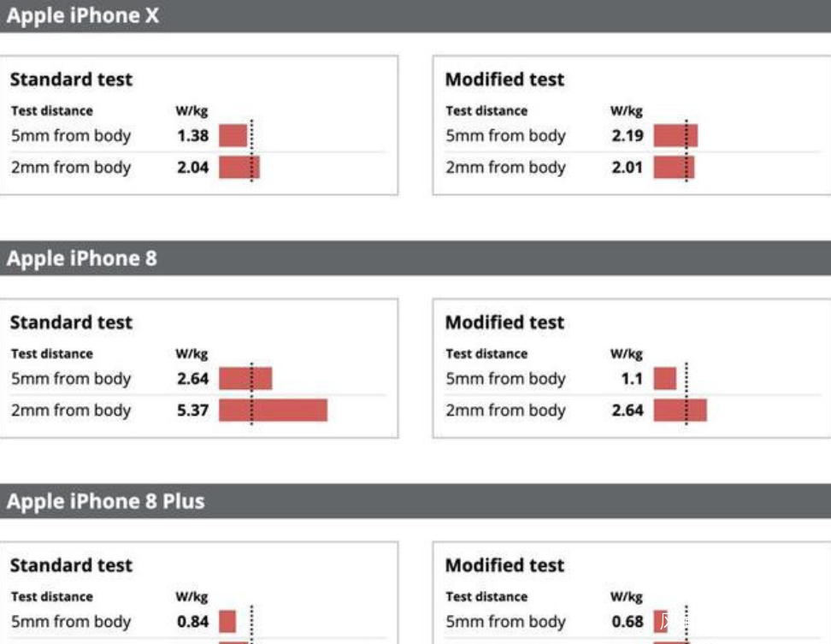Click the 1.38 W/kg value
Screen dimensions: 831x644
coord(192,135)
